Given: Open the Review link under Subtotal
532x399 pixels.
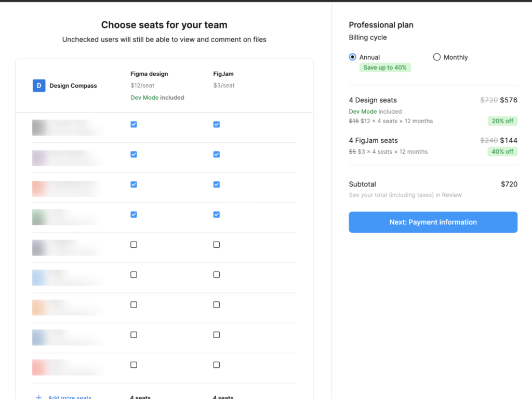Looking at the screenshot, I should pyautogui.click(x=451, y=195).
